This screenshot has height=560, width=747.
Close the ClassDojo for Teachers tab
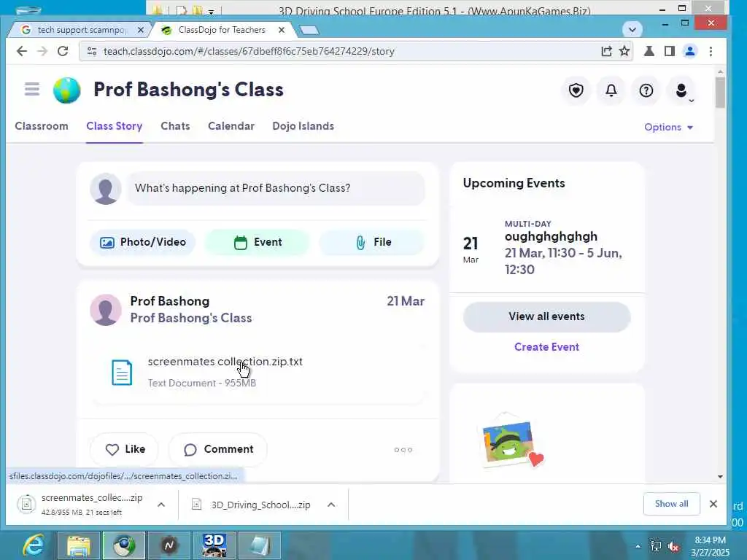282,30
